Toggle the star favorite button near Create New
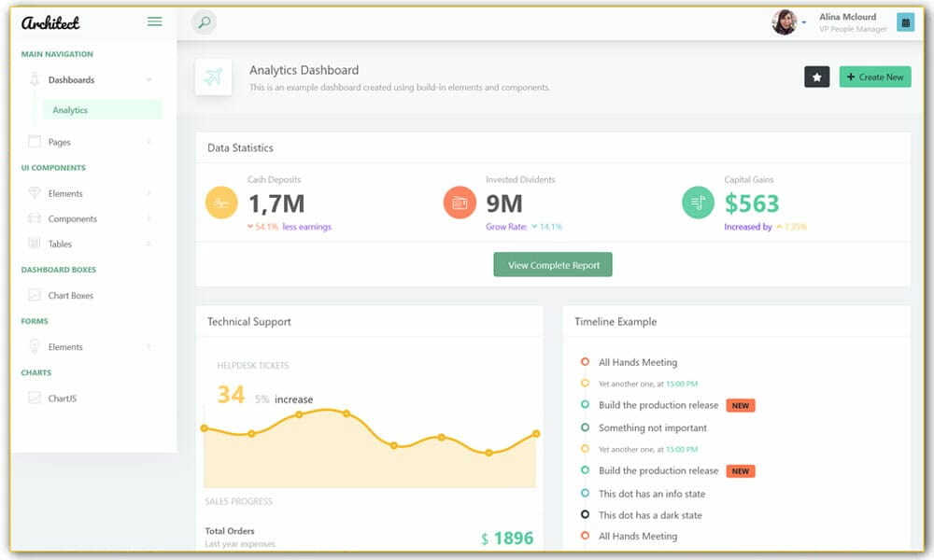Viewport: 934px width, 560px height. 816,77
